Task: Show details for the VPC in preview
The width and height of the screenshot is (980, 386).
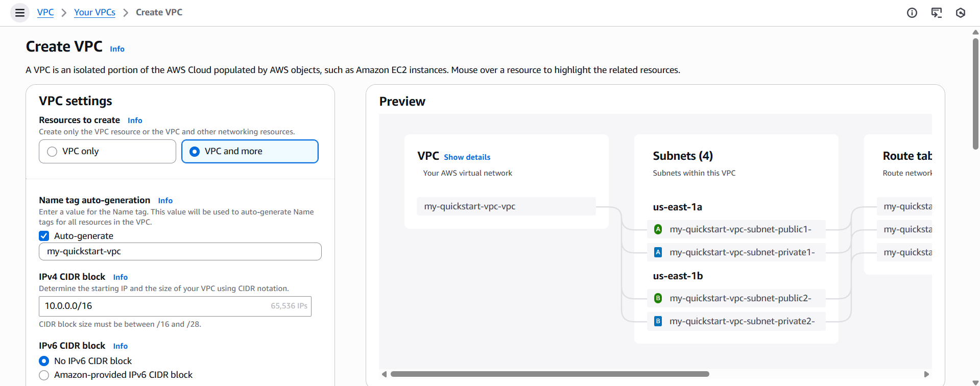Action: [x=467, y=157]
